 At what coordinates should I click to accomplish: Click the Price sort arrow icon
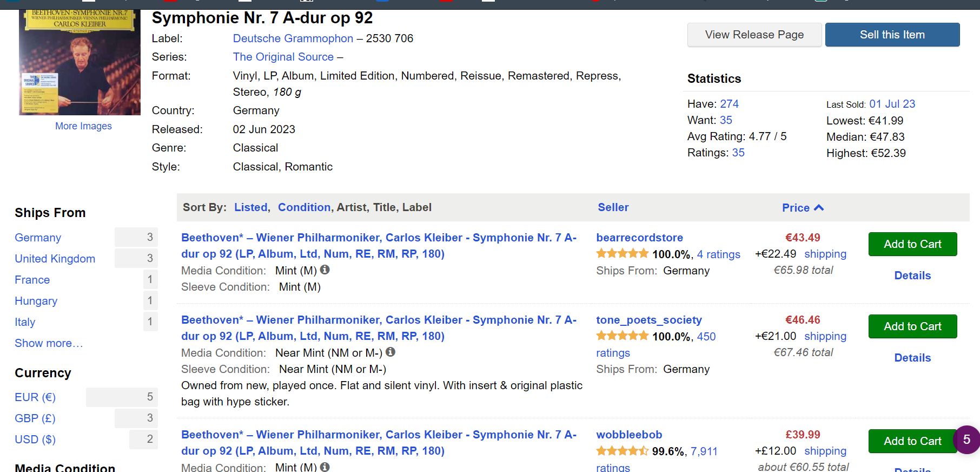(x=819, y=207)
